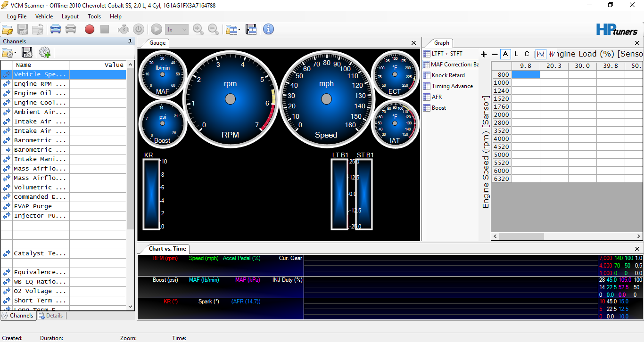Open the Tools menu
This screenshot has height=342, width=644.
pyautogui.click(x=94, y=16)
